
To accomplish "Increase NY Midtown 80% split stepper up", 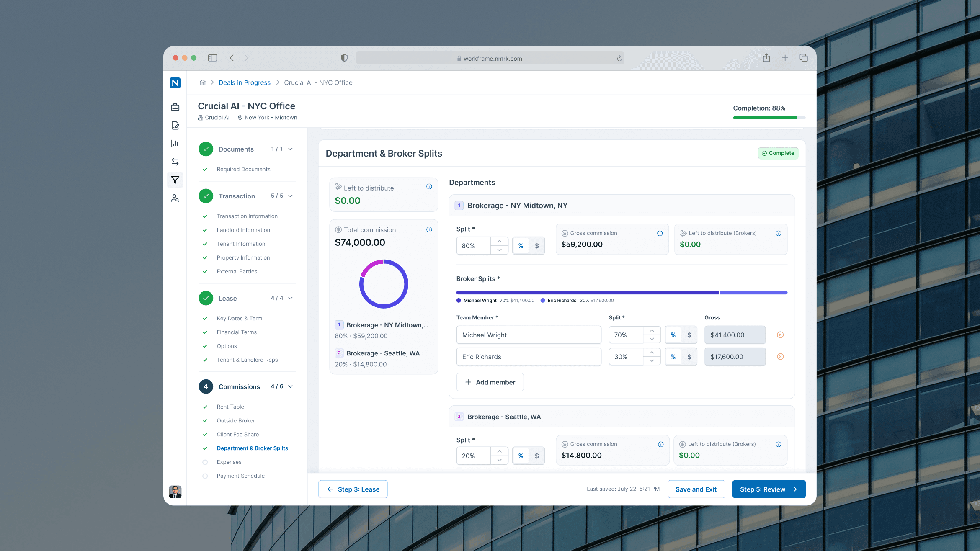I will [x=499, y=242].
